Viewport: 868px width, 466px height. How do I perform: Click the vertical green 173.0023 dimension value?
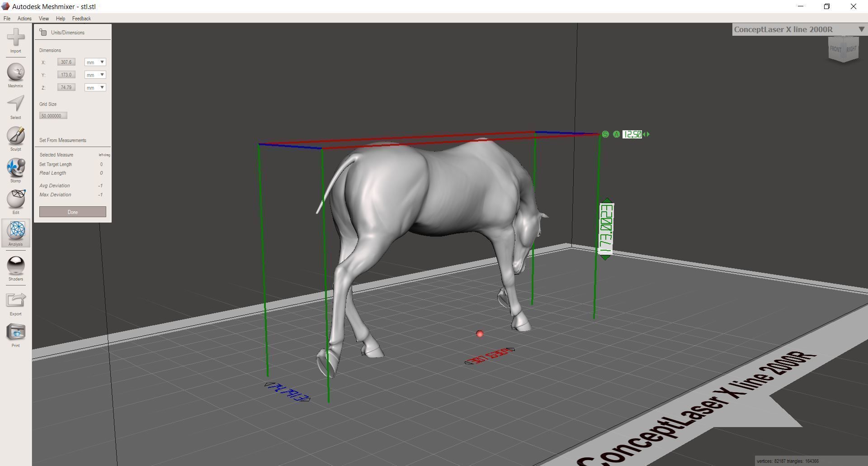(606, 229)
